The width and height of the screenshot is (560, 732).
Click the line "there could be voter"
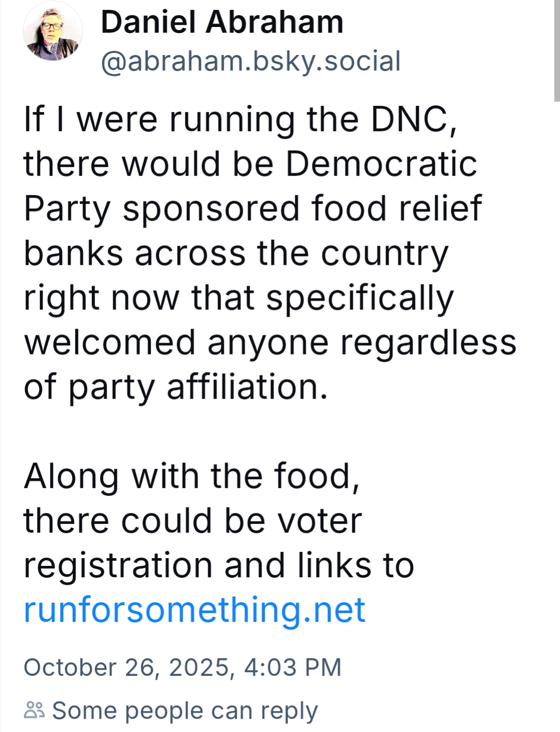click(193, 521)
